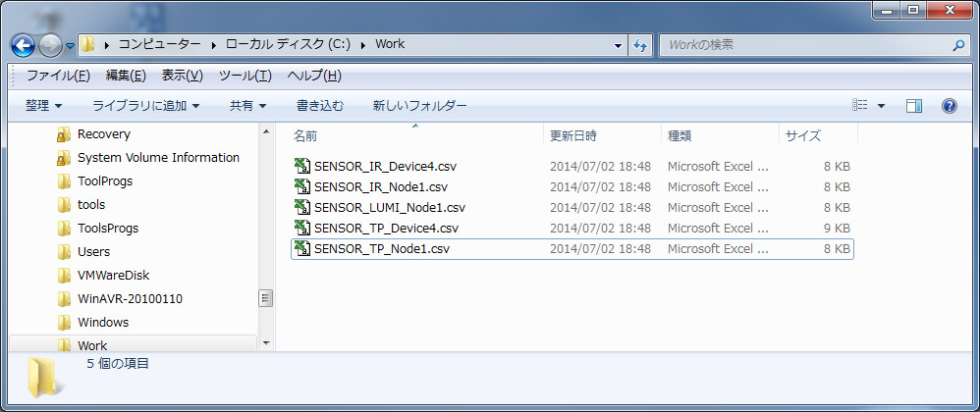Select file name SENSOR_IR_Node1.csv
The height and width of the screenshot is (412, 980).
point(381,187)
